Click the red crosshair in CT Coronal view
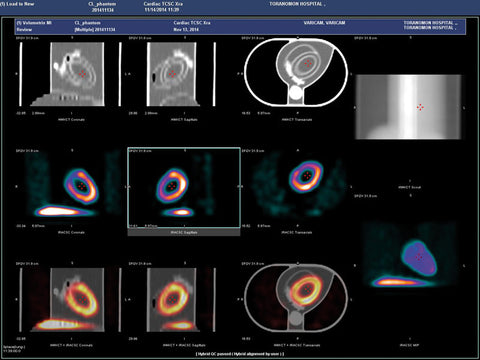This screenshot has width=480, height=360. [x=82, y=74]
